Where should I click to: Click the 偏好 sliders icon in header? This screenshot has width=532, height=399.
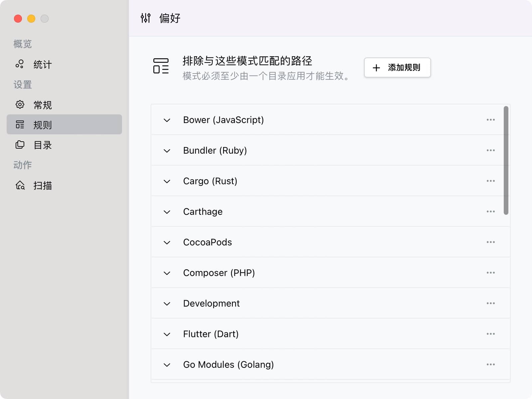(x=146, y=18)
